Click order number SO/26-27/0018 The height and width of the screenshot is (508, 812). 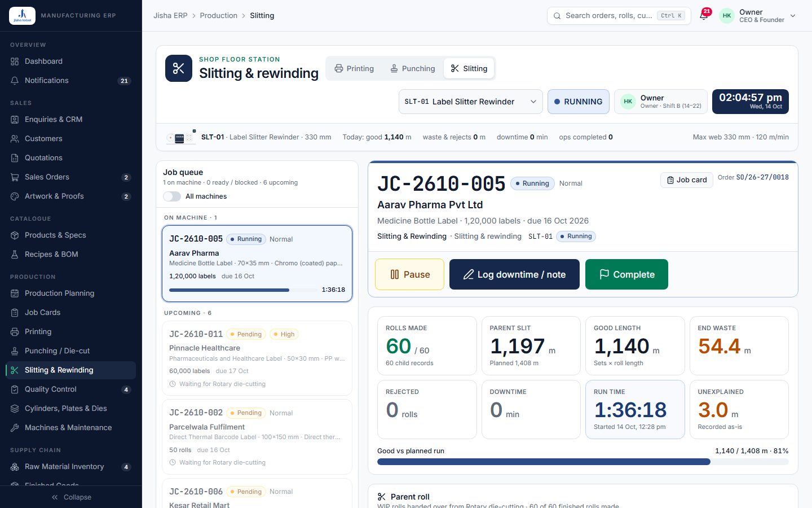[x=762, y=177]
